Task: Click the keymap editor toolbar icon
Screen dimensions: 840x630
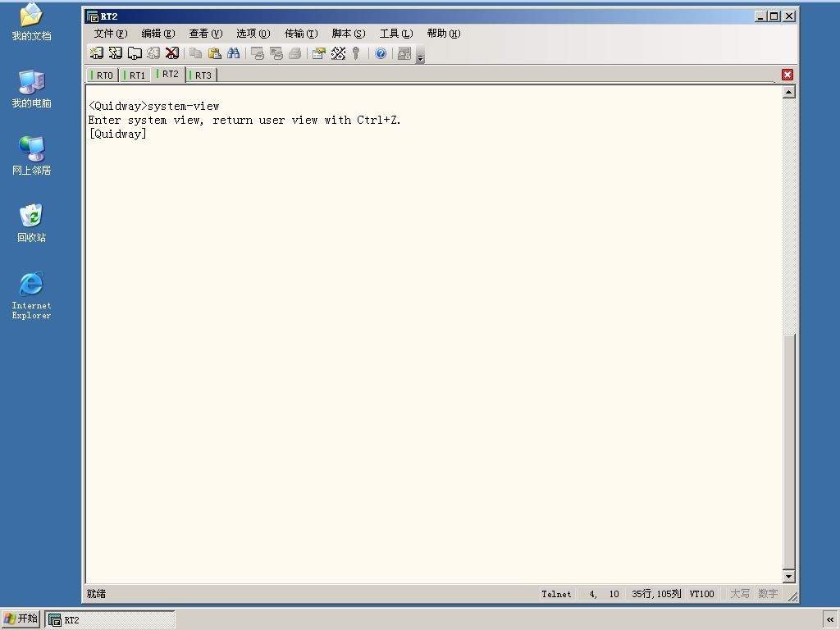Action: point(338,53)
